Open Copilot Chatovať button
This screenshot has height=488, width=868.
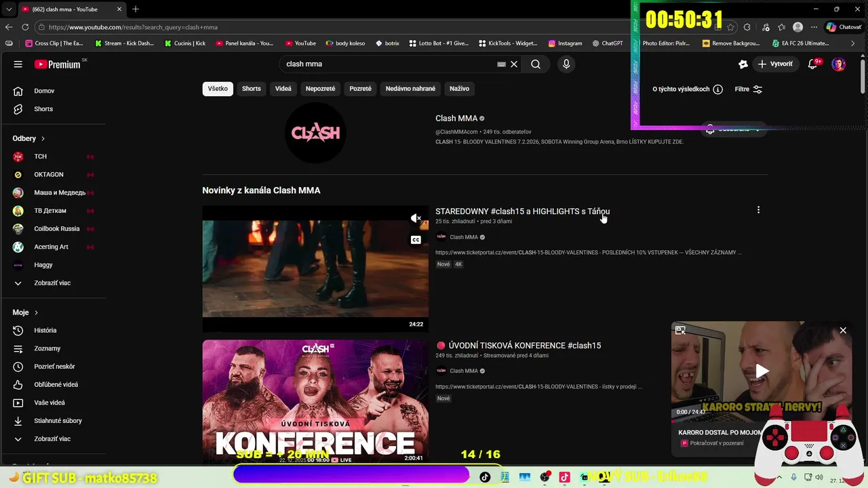tap(844, 27)
